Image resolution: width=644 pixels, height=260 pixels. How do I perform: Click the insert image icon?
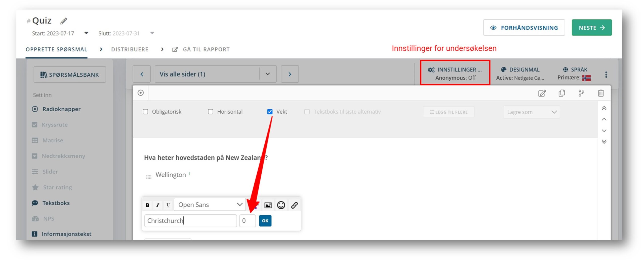point(268,205)
